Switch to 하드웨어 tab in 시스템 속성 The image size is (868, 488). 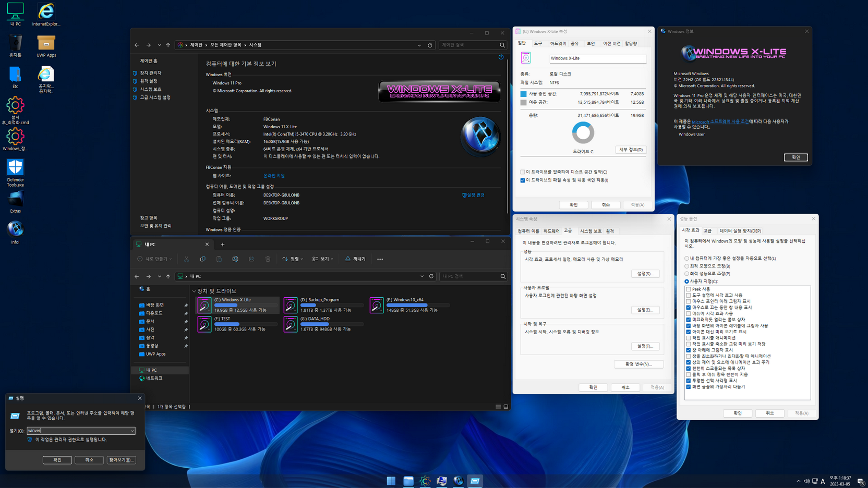point(551,231)
